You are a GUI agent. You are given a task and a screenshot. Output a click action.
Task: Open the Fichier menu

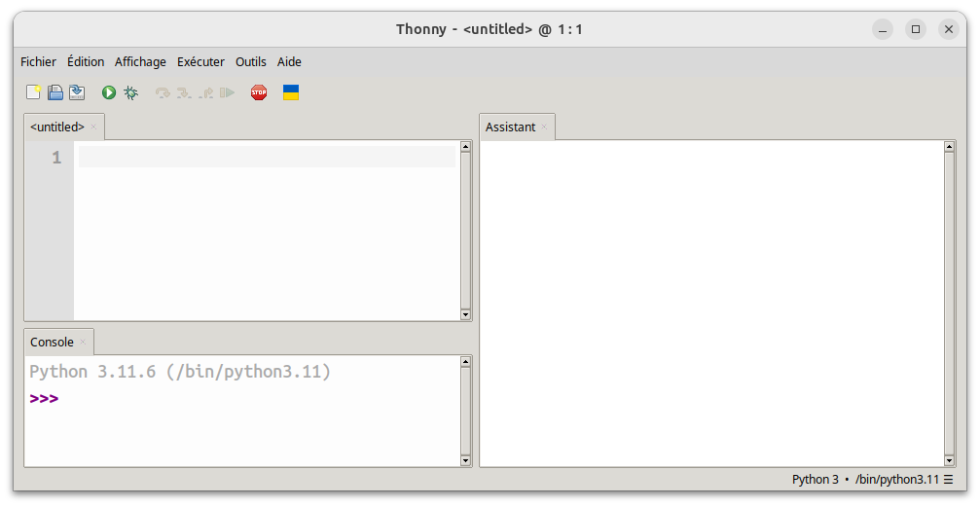38,61
